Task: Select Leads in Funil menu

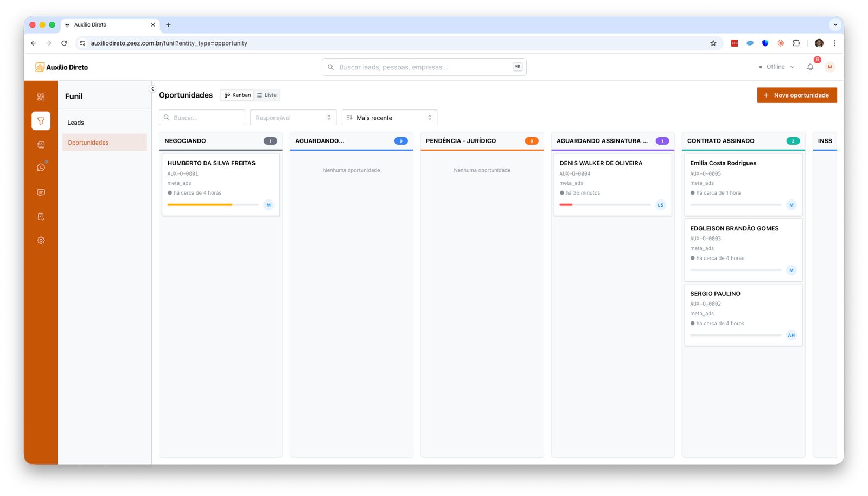Action: (x=76, y=123)
